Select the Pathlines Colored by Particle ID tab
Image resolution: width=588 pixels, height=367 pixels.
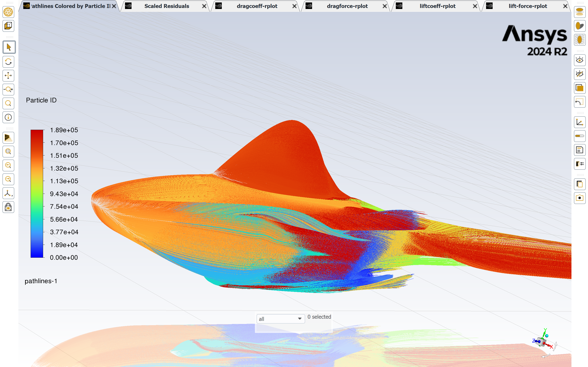[x=70, y=6]
